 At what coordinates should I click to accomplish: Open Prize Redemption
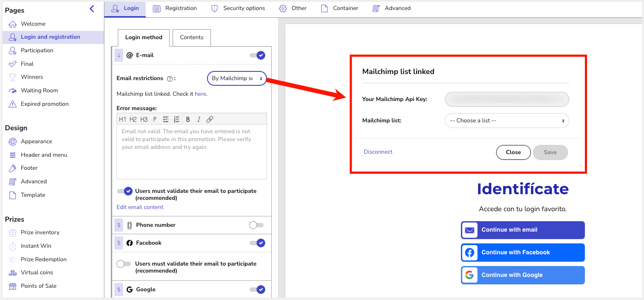[43, 260]
